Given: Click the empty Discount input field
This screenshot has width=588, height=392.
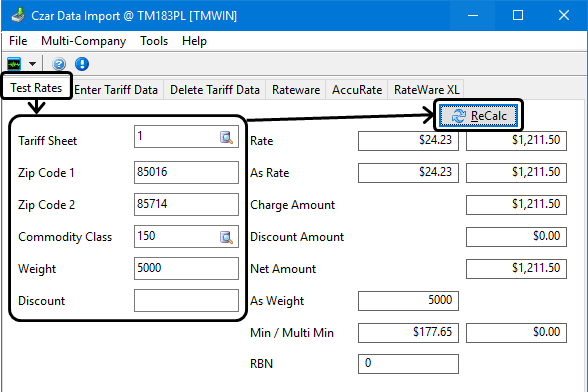Looking at the screenshot, I should tap(186, 300).
